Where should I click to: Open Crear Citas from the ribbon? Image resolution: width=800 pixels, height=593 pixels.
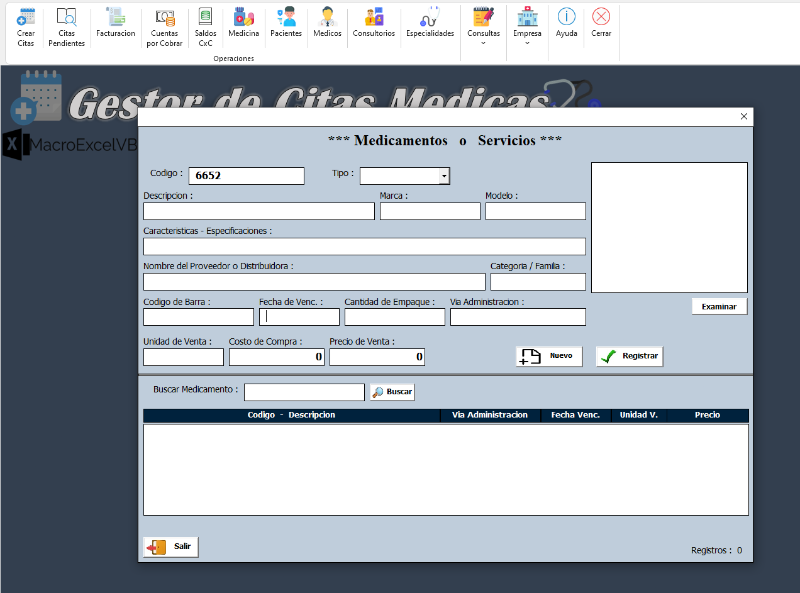point(26,28)
